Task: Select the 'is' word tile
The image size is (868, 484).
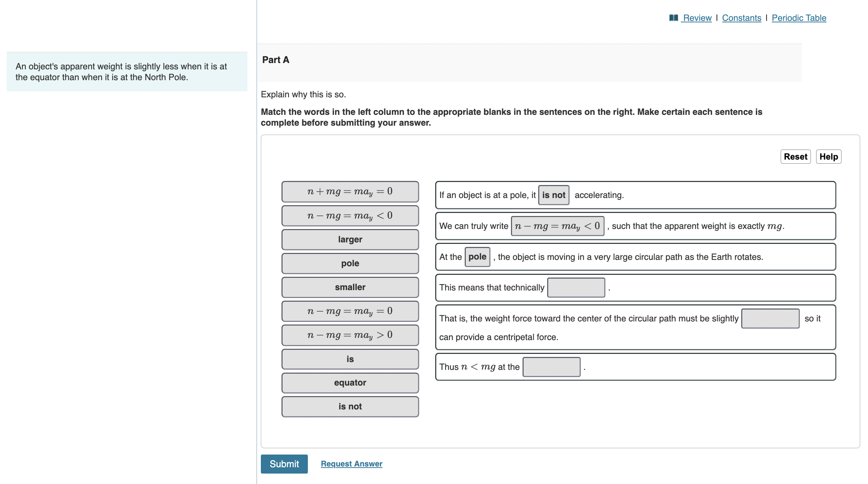Action: pyautogui.click(x=350, y=359)
